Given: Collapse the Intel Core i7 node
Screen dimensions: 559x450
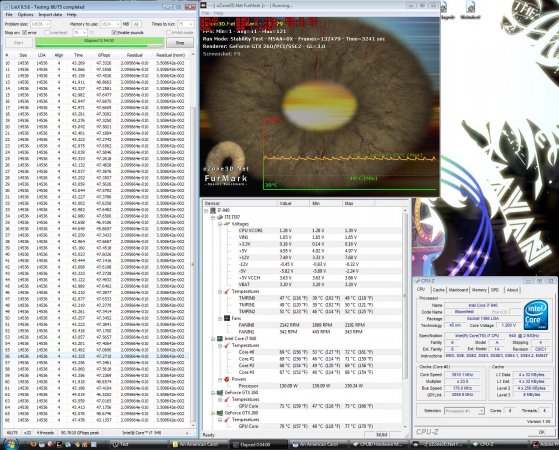Looking at the screenshot, I should tap(213, 338).
